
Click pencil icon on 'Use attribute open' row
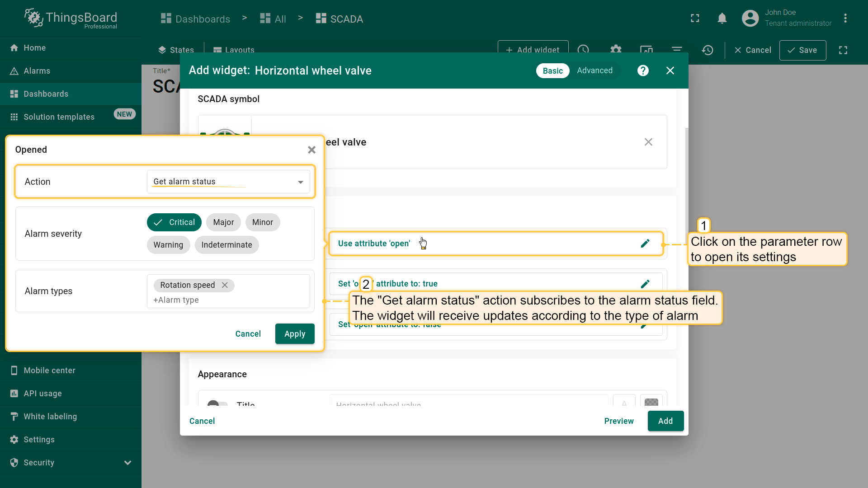[x=645, y=244]
